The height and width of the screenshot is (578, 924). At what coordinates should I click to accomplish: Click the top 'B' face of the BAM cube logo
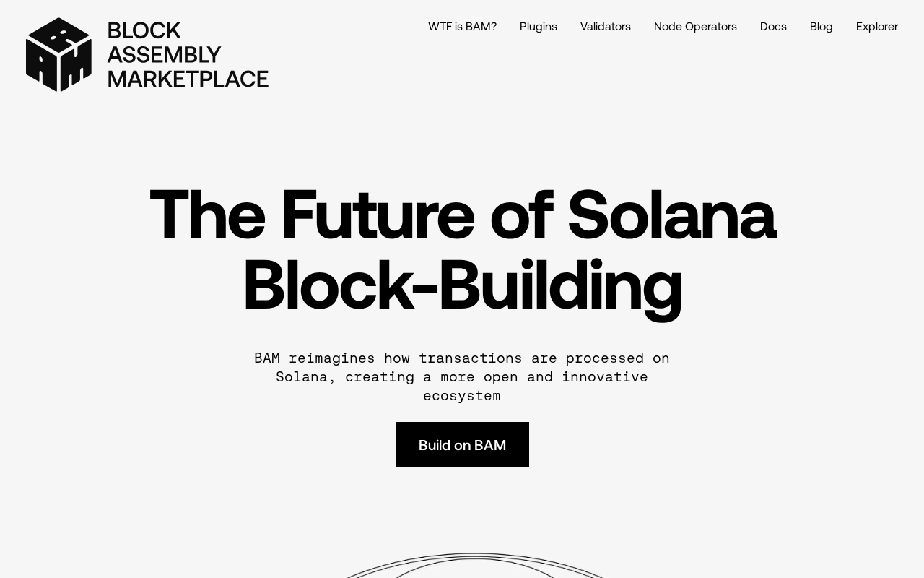click(58, 33)
